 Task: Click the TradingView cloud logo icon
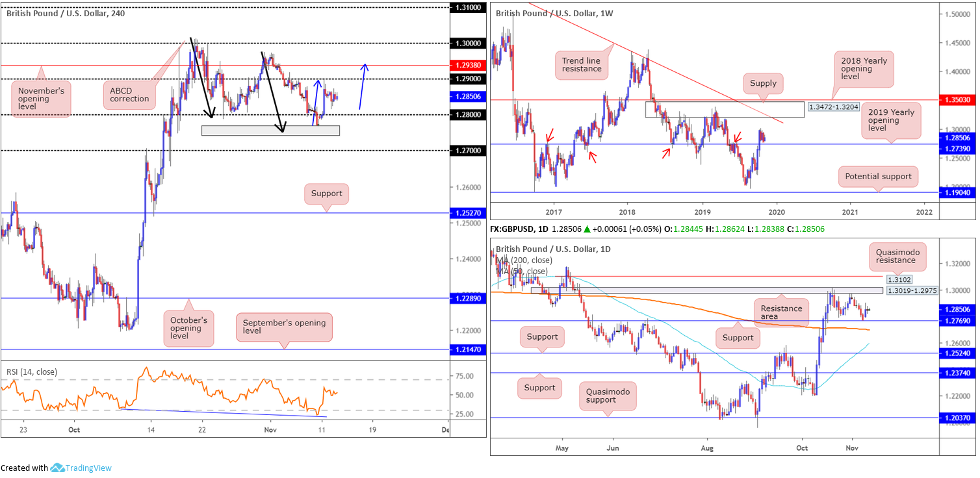[57, 468]
